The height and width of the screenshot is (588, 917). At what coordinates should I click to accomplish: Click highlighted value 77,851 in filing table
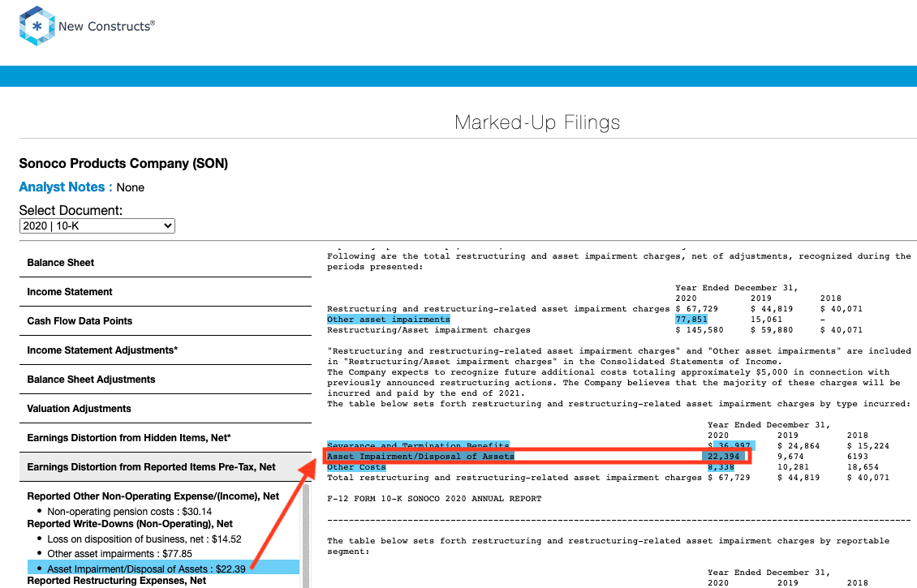691,320
